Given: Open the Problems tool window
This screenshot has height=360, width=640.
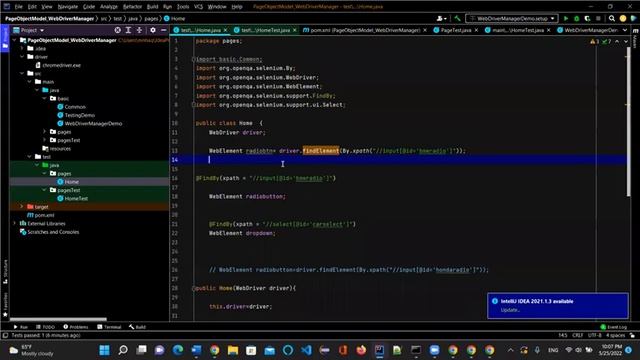Looking at the screenshot, I should 76,327.
